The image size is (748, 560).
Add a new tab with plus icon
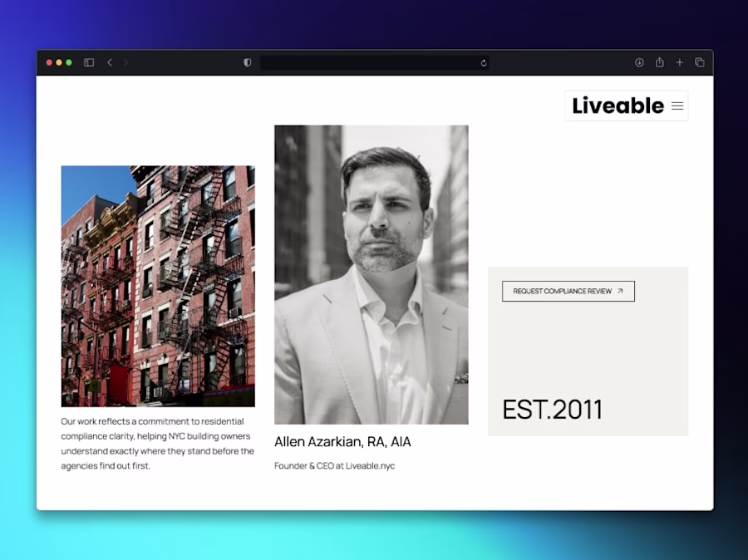[679, 62]
